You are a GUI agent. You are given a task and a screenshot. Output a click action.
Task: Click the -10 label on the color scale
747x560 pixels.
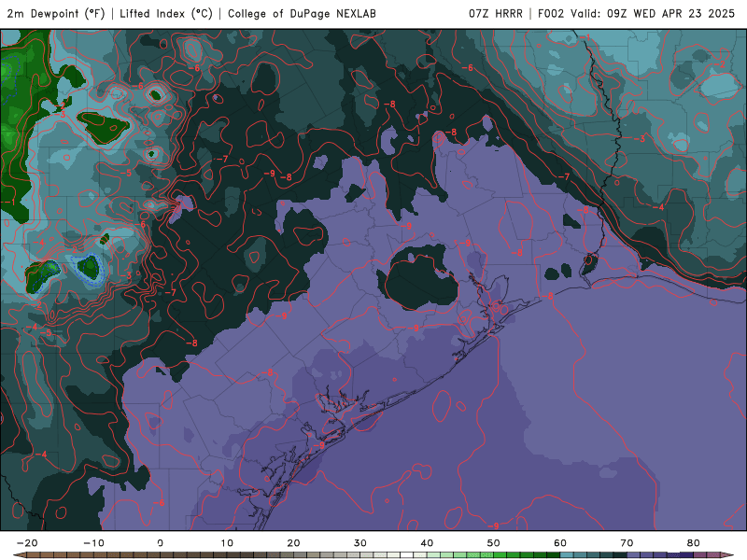93,543
